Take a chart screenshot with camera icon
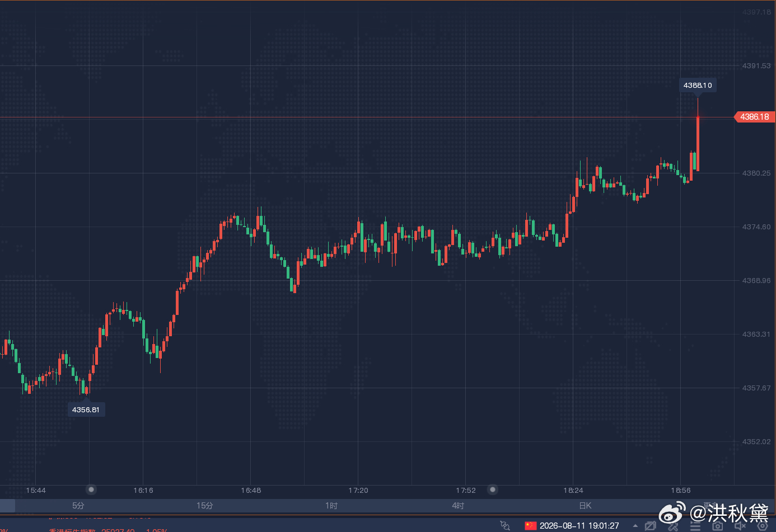Viewport: 776px width, 532px height. coord(717,526)
